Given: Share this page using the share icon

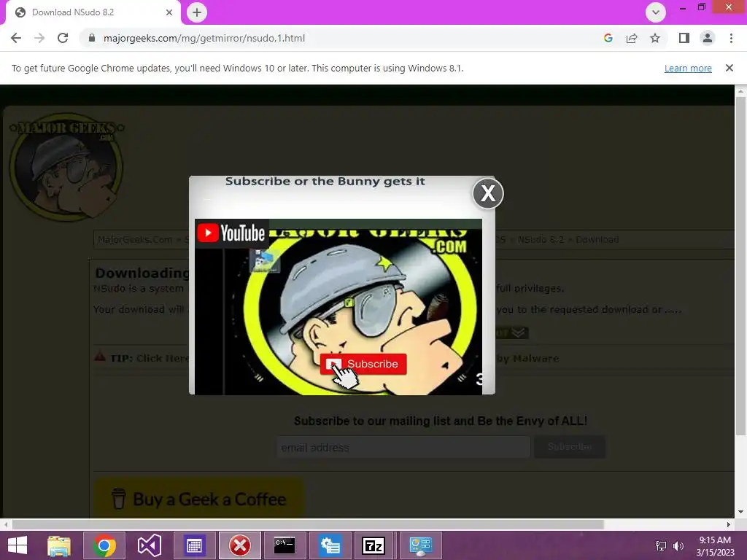Looking at the screenshot, I should 632,38.
